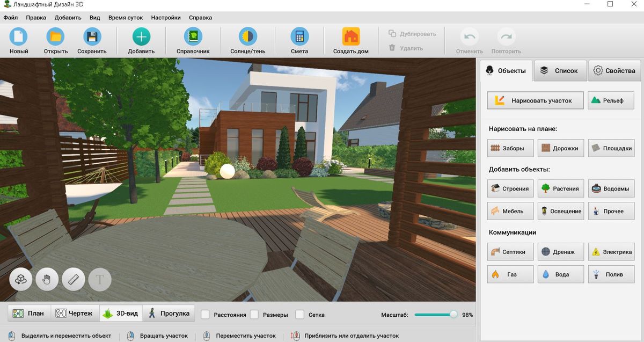644x342 pixels.
Task: Choose Заборы to draw fences
Action: [510, 148]
